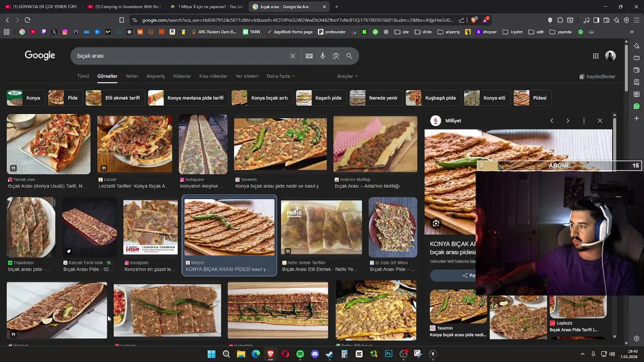Open the dinle bookmark folder
The image size is (644, 362).
(x=423, y=32)
